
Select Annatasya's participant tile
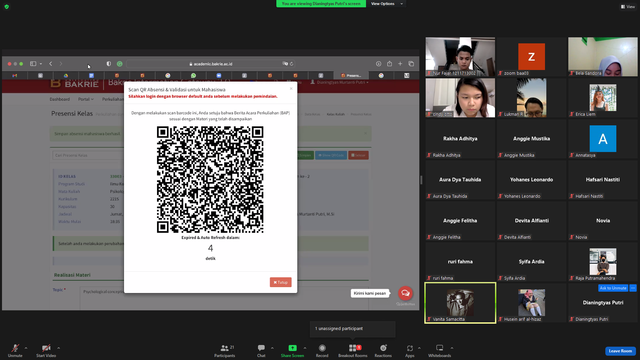(603, 139)
